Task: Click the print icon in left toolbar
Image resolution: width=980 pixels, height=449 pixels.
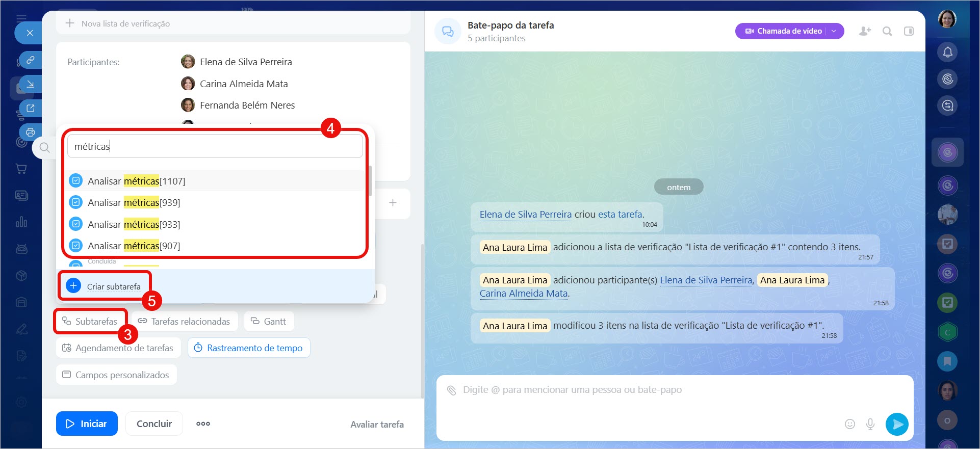Action: coord(31,132)
